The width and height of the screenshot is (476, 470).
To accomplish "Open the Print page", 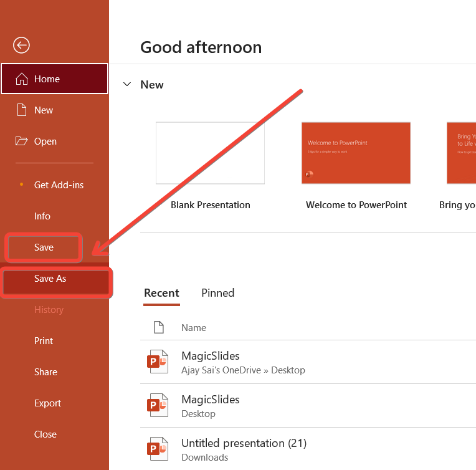I will 54,341.
